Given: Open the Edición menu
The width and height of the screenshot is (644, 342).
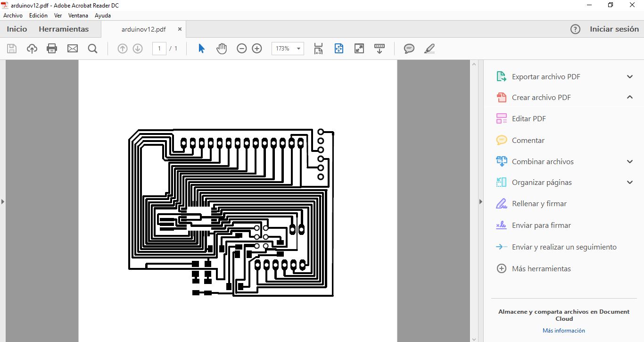Looking at the screenshot, I should (x=38, y=16).
